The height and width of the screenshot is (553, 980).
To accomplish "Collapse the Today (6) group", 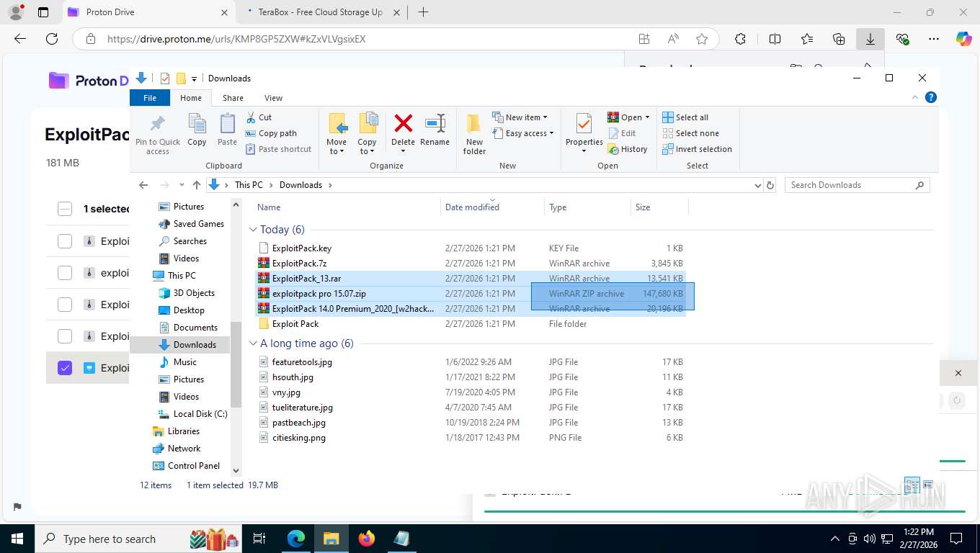I will [x=253, y=230].
